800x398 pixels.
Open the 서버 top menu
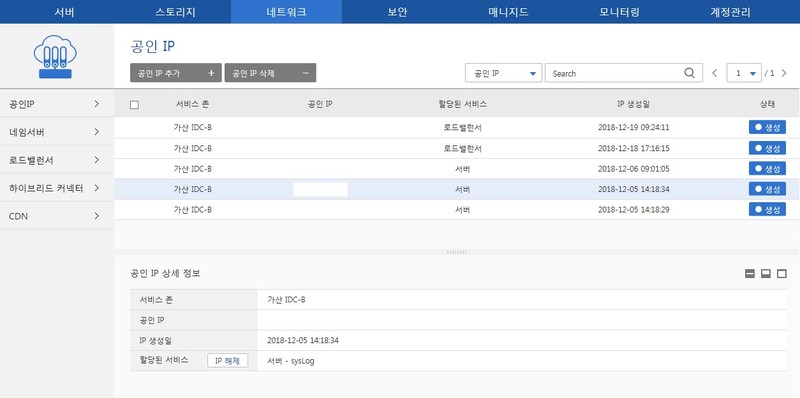click(x=64, y=12)
